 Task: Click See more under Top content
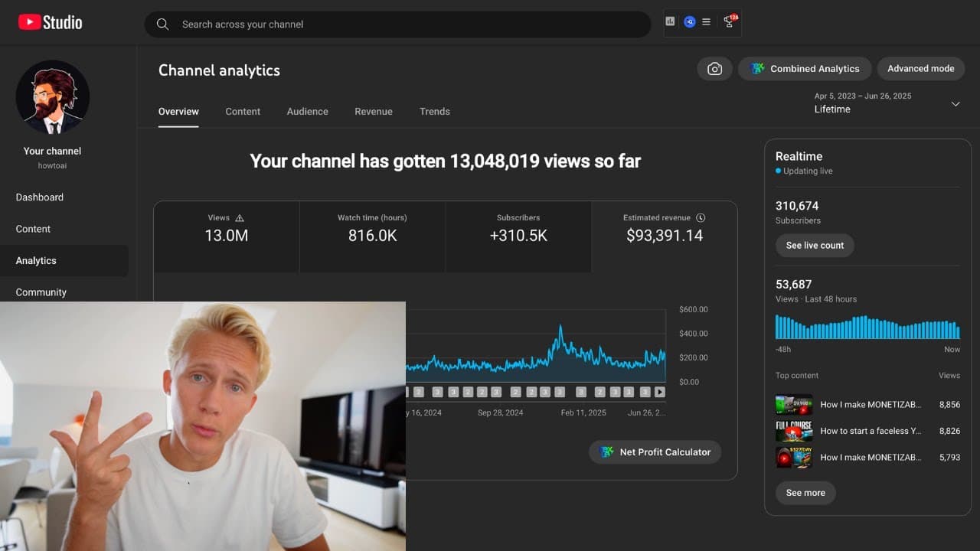tap(805, 493)
